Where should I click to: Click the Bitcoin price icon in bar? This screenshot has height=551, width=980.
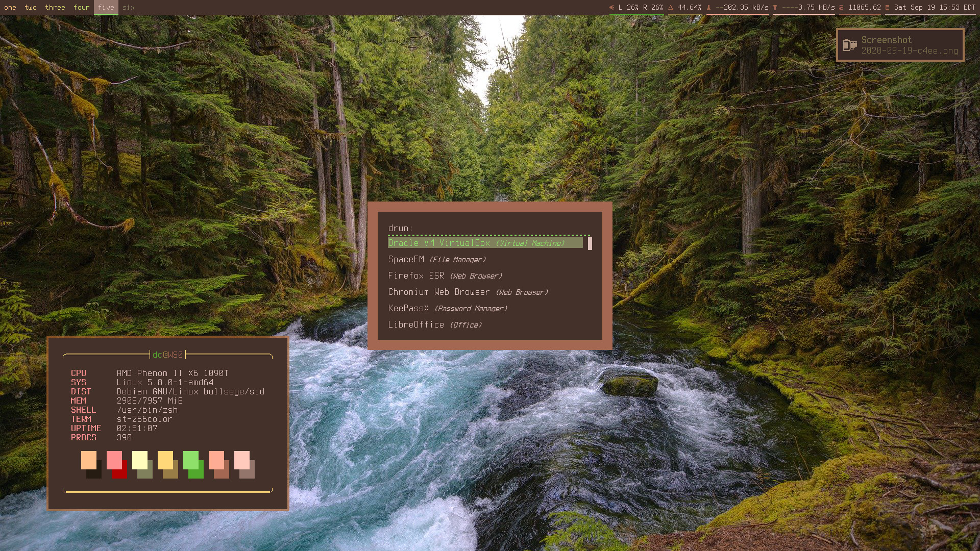pos(842,8)
